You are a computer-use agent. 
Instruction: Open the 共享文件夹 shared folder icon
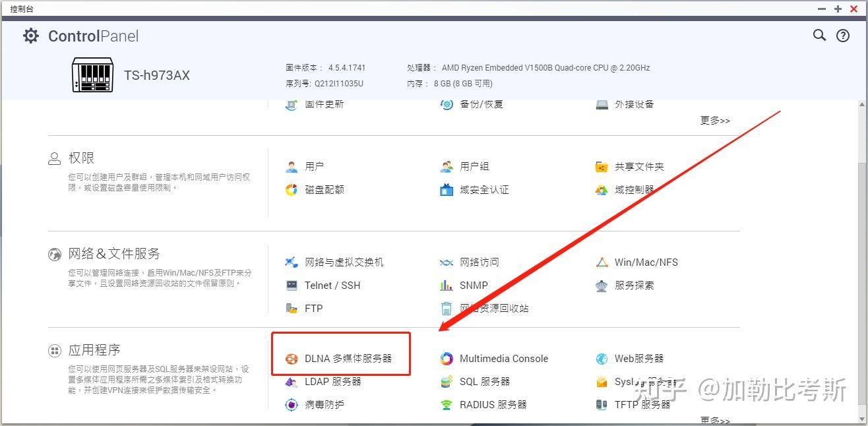602,167
